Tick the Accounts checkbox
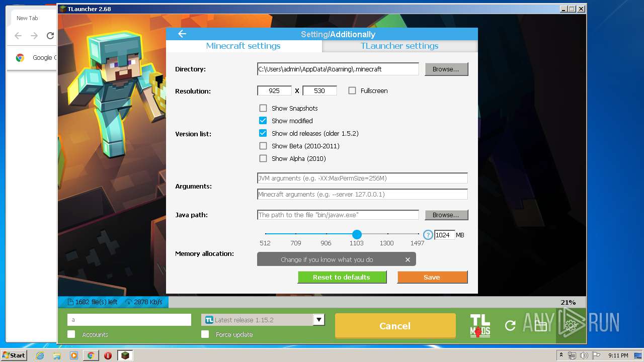 point(71,334)
